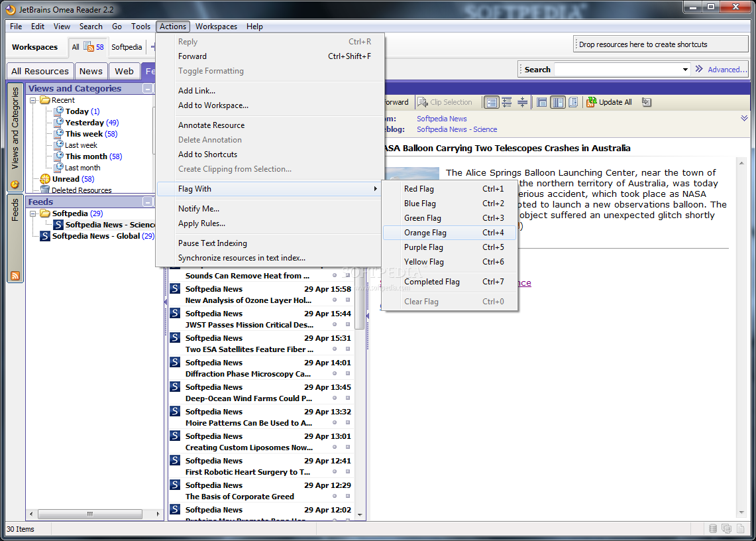Switch to the News tab
756x541 pixels.
[91, 71]
